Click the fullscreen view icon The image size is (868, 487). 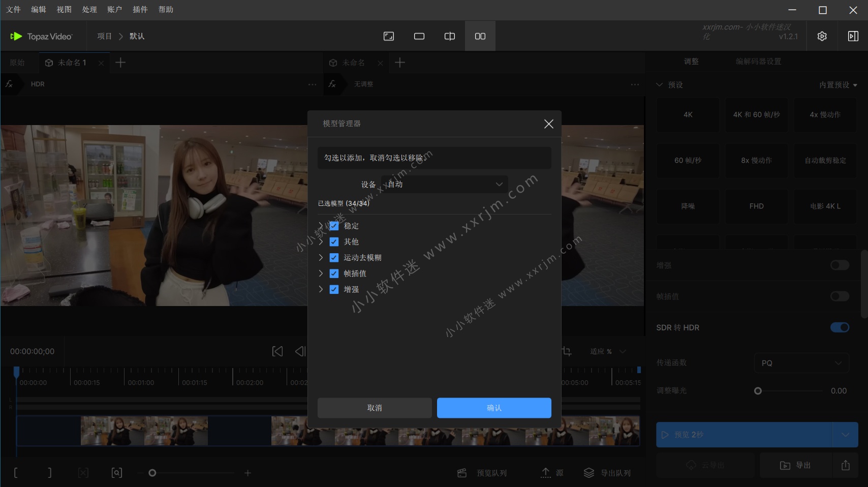pyautogui.click(x=388, y=36)
